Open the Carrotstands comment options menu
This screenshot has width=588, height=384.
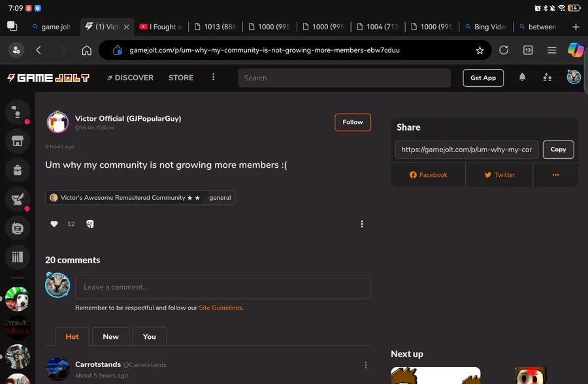(366, 365)
